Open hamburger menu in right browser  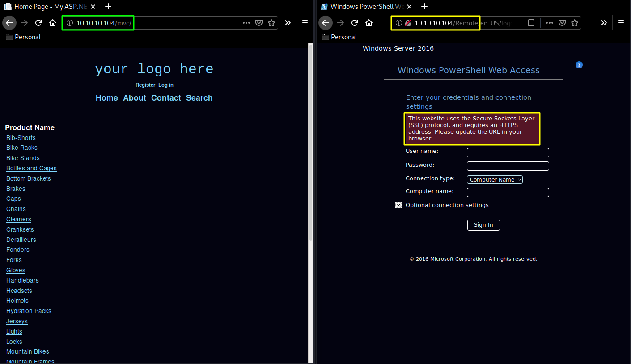(x=621, y=23)
